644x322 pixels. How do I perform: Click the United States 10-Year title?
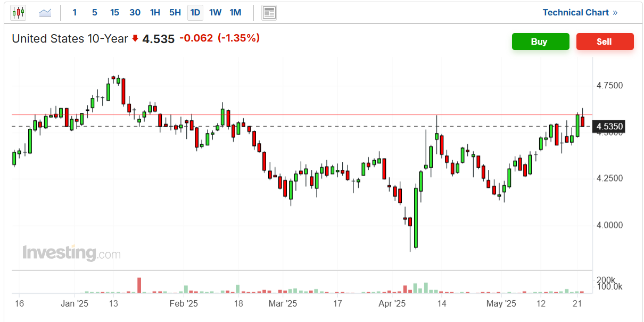(x=70, y=38)
